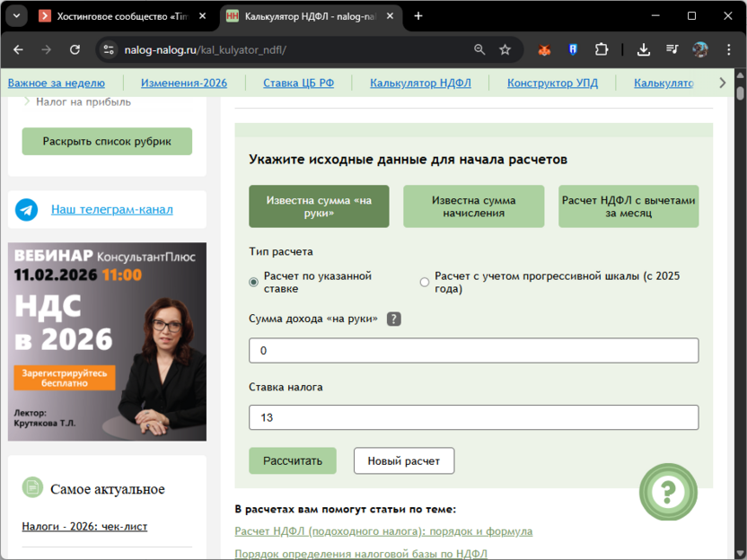Image resolution: width=747 pixels, height=560 pixels.
Task: Open Калькулятор НДФЛ menu link
Action: coord(421,83)
